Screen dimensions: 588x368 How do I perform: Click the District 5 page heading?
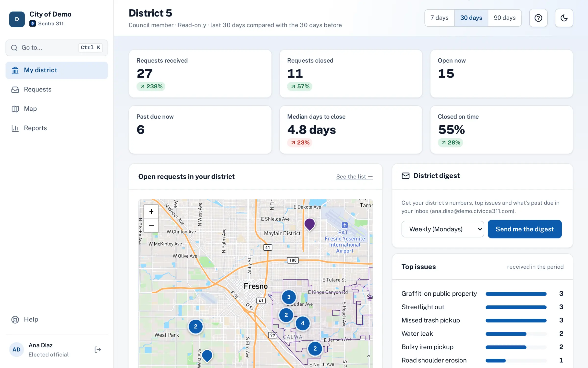click(150, 13)
